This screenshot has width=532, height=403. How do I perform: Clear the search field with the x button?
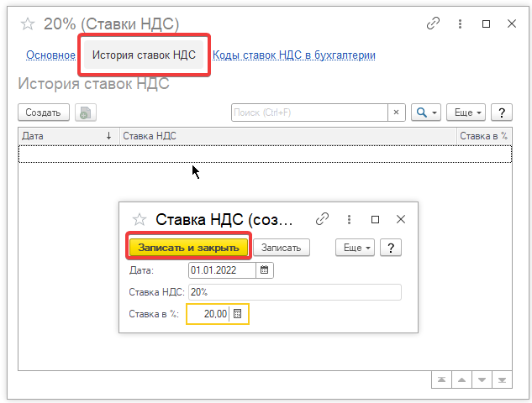click(x=396, y=113)
